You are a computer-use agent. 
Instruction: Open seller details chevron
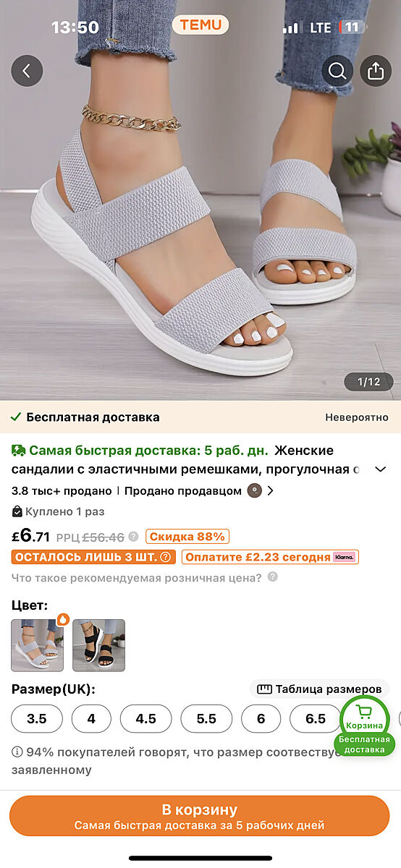pyautogui.click(x=271, y=490)
